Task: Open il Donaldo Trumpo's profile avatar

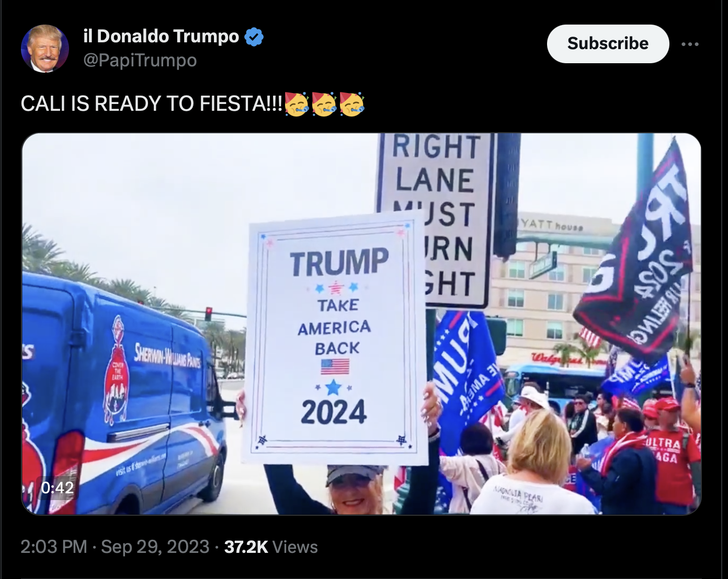Action: click(x=45, y=49)
